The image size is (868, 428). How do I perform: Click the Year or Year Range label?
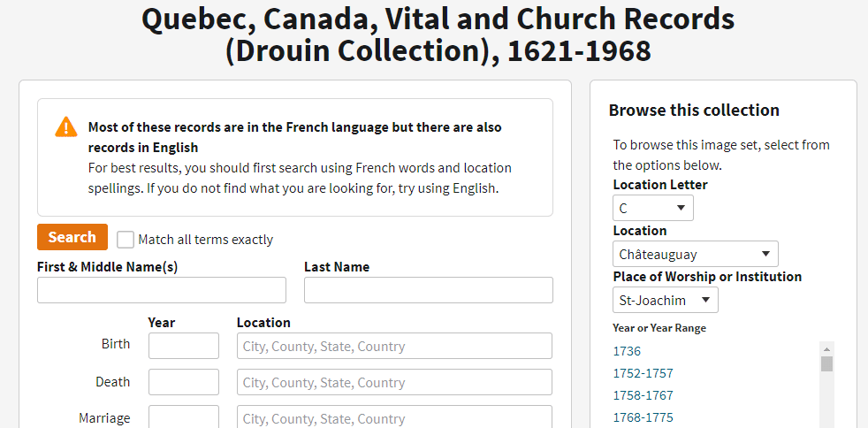click(x=660, y=328)
